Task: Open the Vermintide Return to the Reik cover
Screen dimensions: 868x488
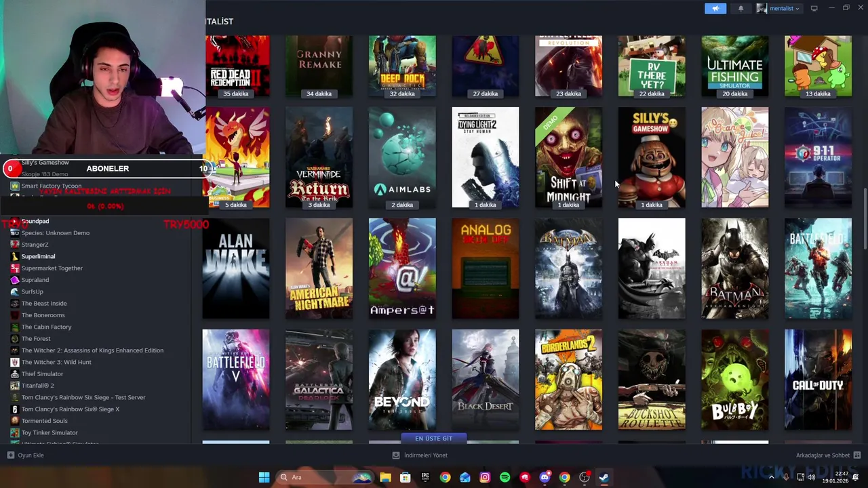Action: pyautogui.click(x=319, y=157)
